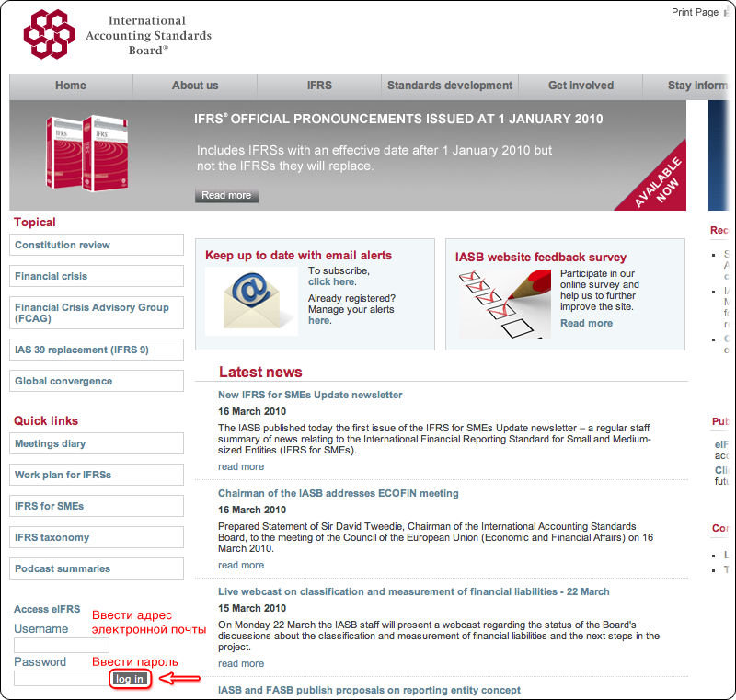Viewport: 736px width, 700px height.
Task: Open the Home menu tab
Action: point(71,86)
